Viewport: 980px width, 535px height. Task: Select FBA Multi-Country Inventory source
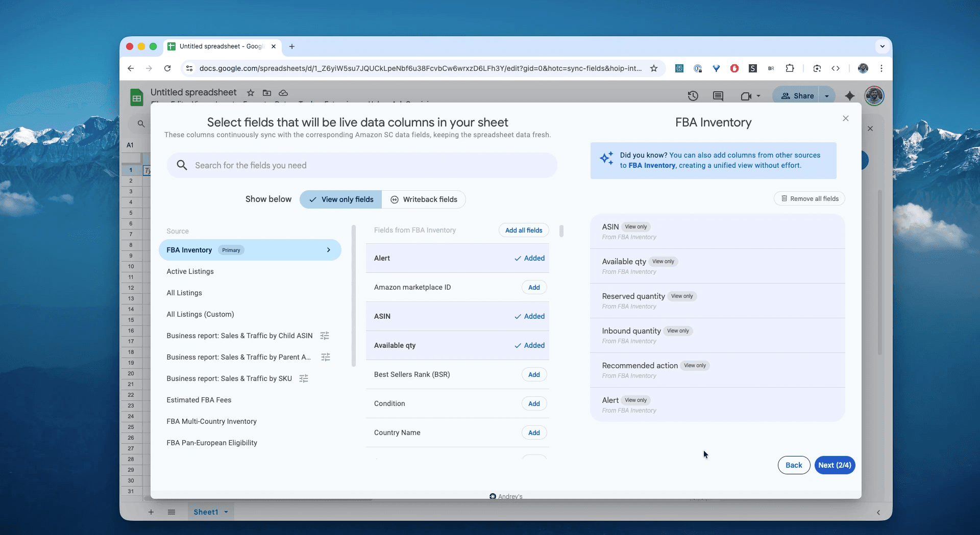[x=211, y=421]
